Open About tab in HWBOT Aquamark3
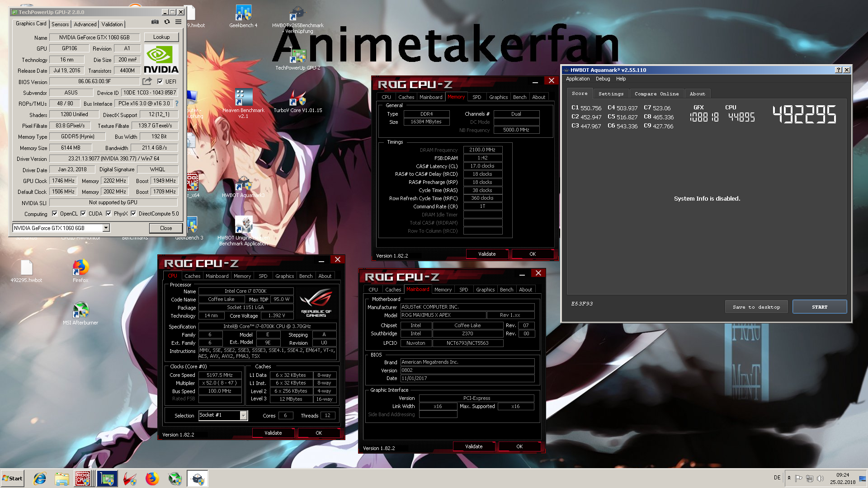The height and width of the screenshot is (488, 868). tap(697, 94)
